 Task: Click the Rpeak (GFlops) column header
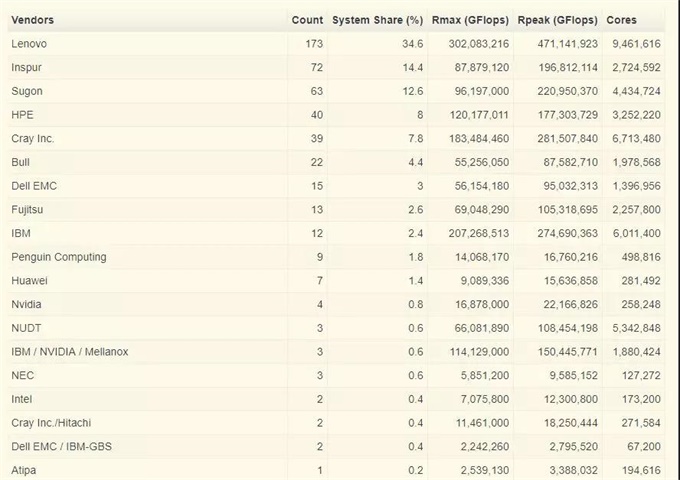click(557, 20)
